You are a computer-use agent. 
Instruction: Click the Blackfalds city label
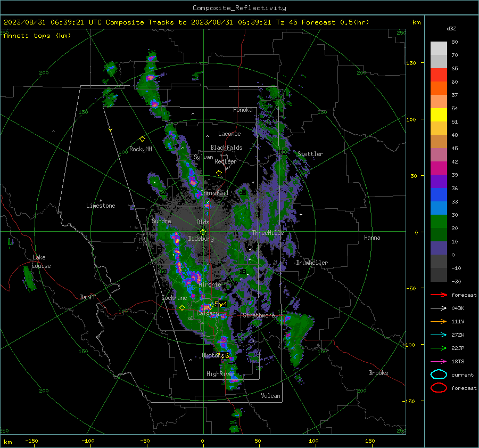pos(226,148)
